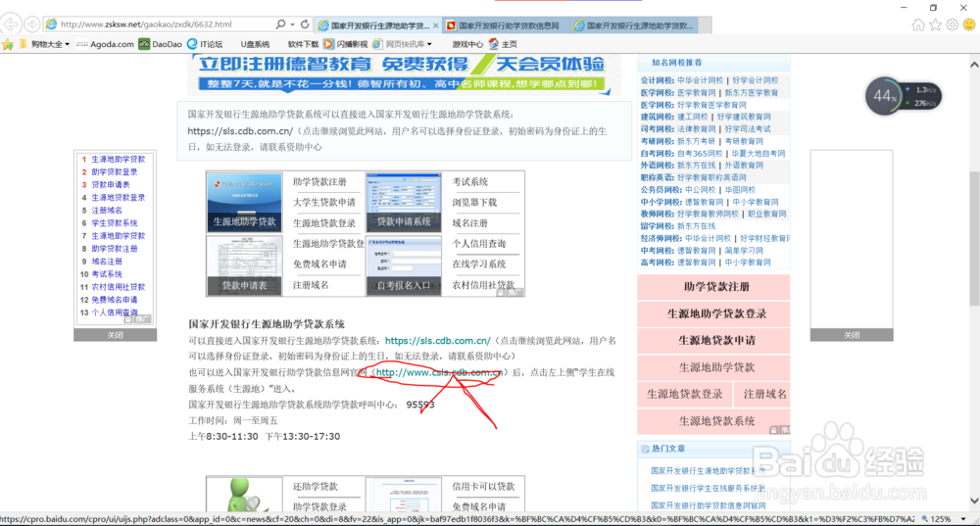
Task: Click the vertical scrollbar up arrow
Action: 974,65
